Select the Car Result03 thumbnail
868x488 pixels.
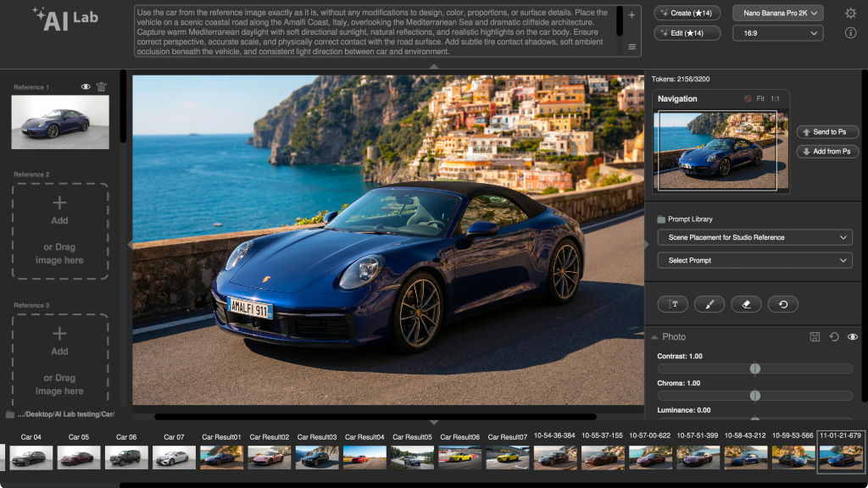(x=317, y=457)
